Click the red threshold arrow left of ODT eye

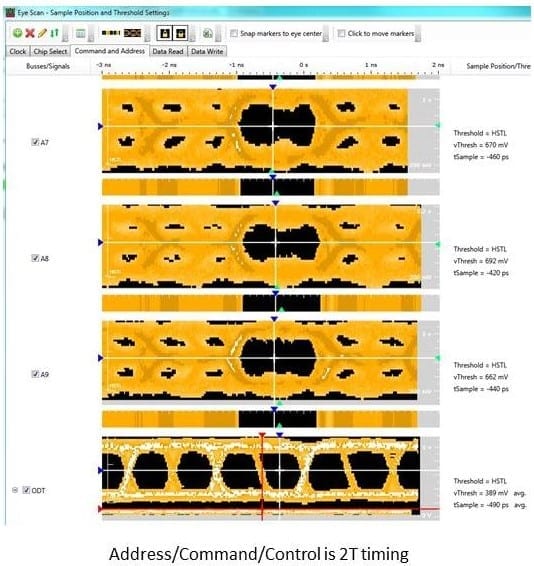pyautogui.click(x=100, y=509)
